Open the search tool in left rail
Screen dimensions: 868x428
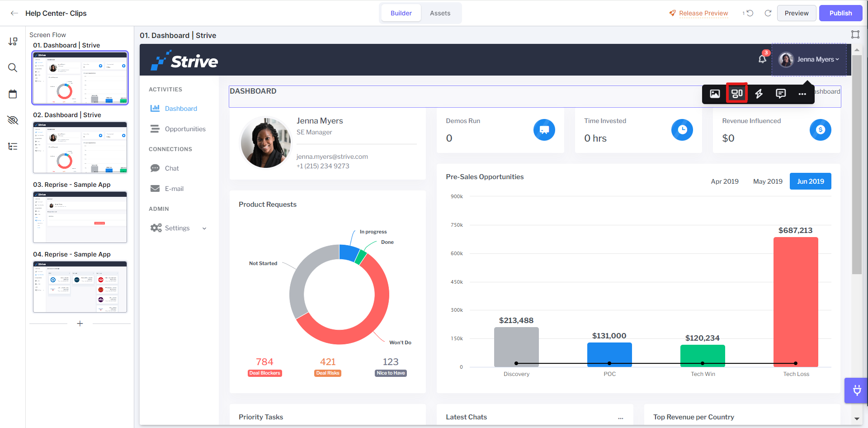click(x=13, y=68)
